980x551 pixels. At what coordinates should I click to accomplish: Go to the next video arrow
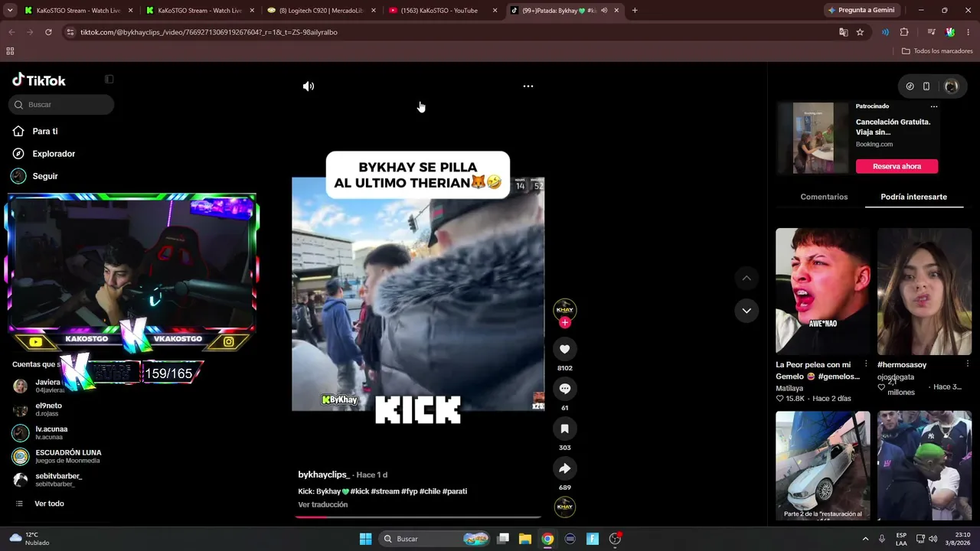point(746,311)
